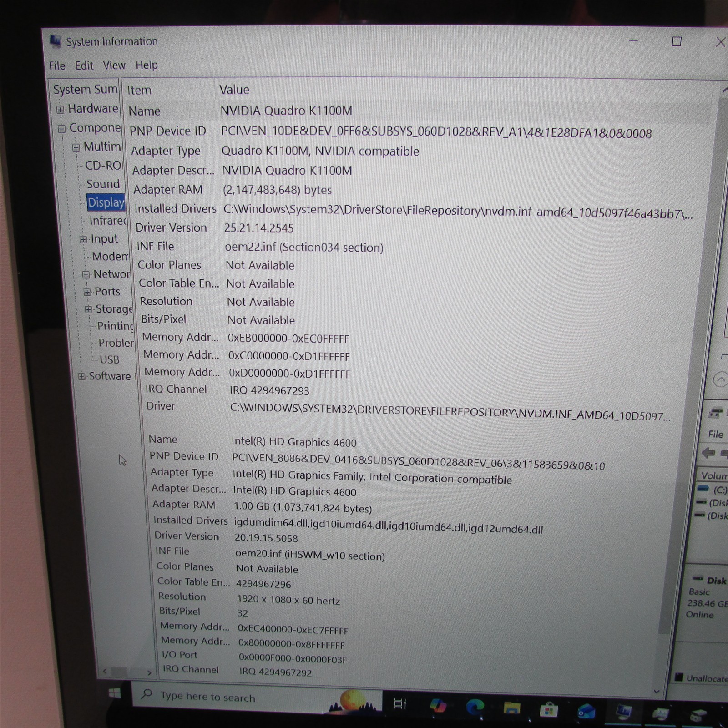Click 'oem22.inf (Section034 section)' value
The image size is (728, 728).
tap(304, 247)
